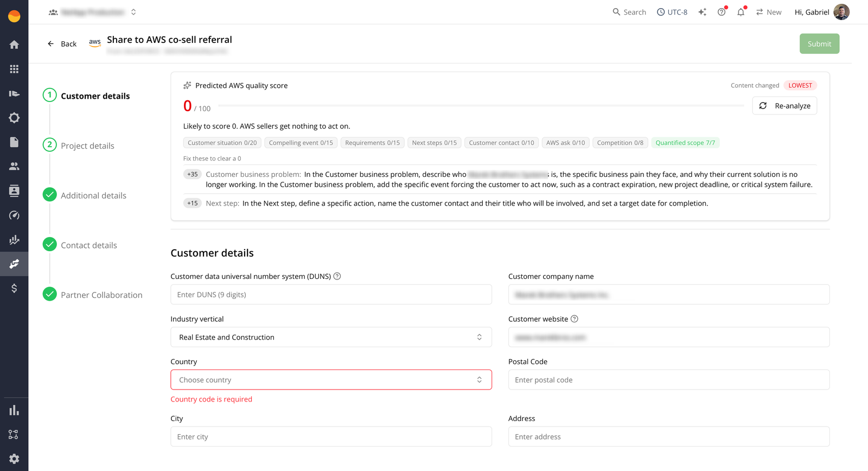Image resolution: width=868 pixels, height=471 pixels.
Task: Open the dollar sign icon in sidebar
Action: click(14, 288)
